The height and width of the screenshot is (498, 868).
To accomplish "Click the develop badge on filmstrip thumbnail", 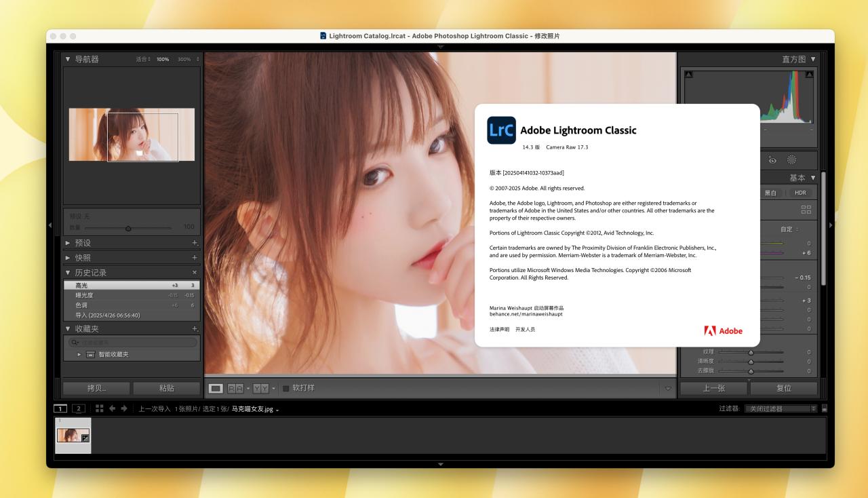I will click(85, 438).
